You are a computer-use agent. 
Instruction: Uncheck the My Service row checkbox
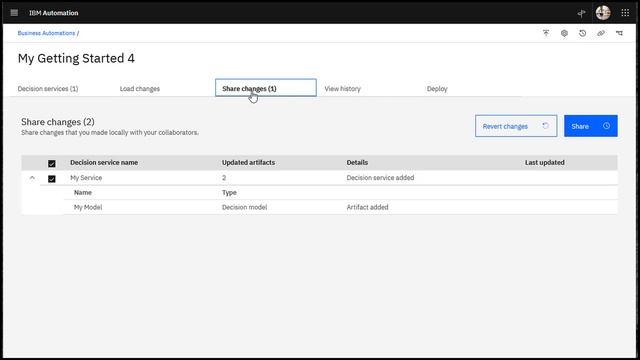[52, 178]
